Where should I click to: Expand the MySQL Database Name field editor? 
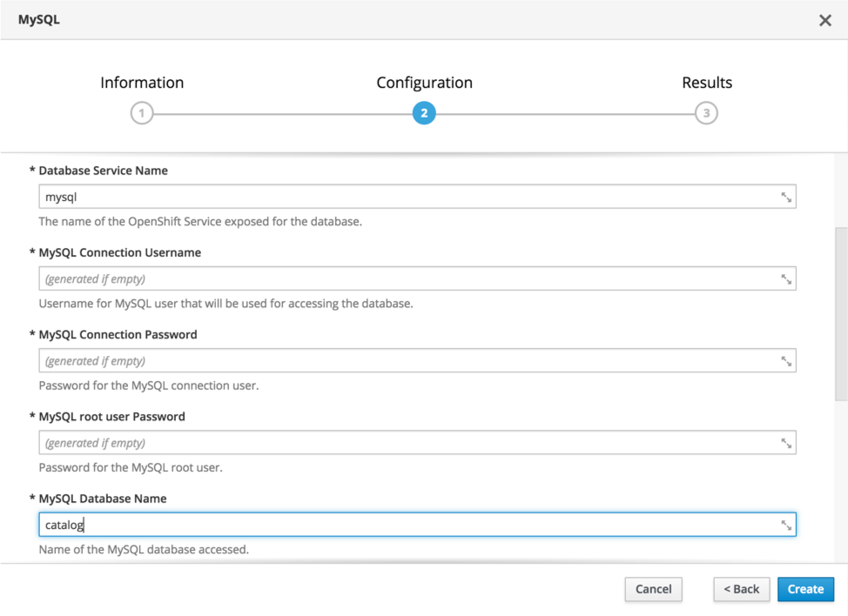[x=786, y=525]
